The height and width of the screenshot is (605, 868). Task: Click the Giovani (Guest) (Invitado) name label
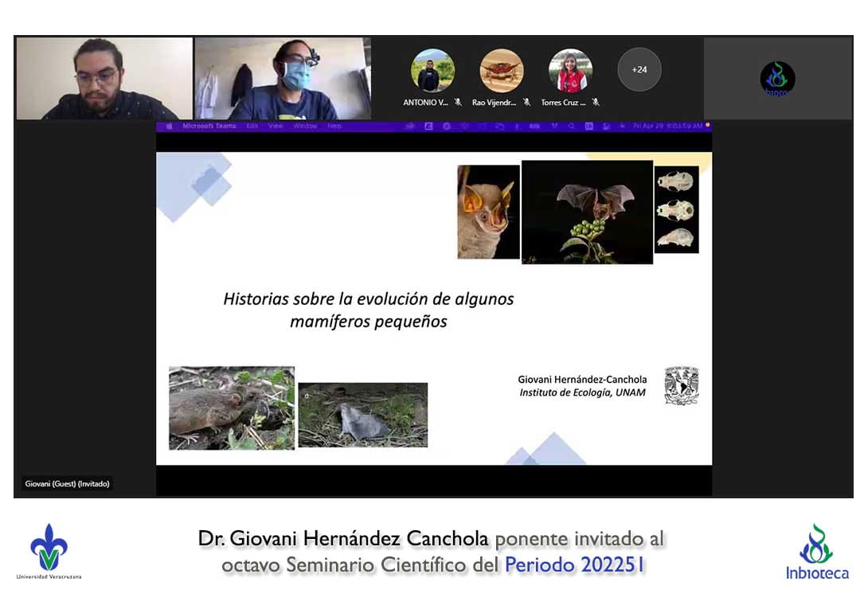[x=67, y=484]
